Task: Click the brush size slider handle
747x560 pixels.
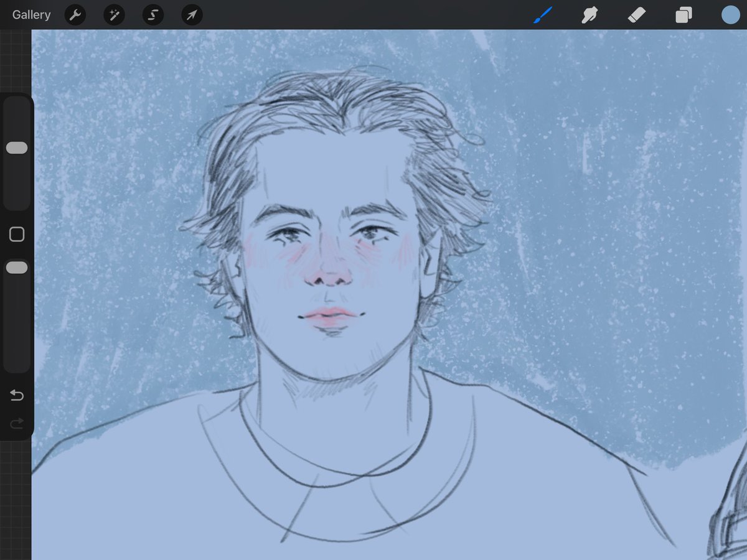Action: click(17, 148)
